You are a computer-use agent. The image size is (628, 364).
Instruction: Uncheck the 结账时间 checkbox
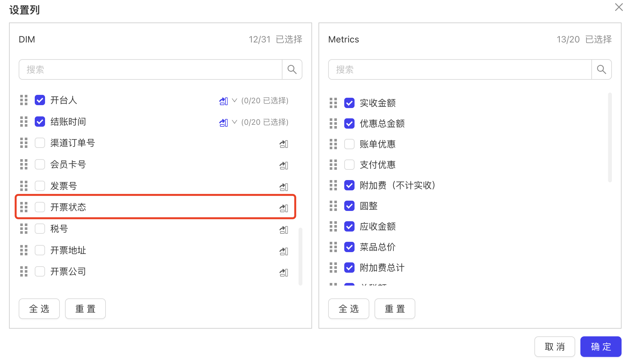[40, 122]
